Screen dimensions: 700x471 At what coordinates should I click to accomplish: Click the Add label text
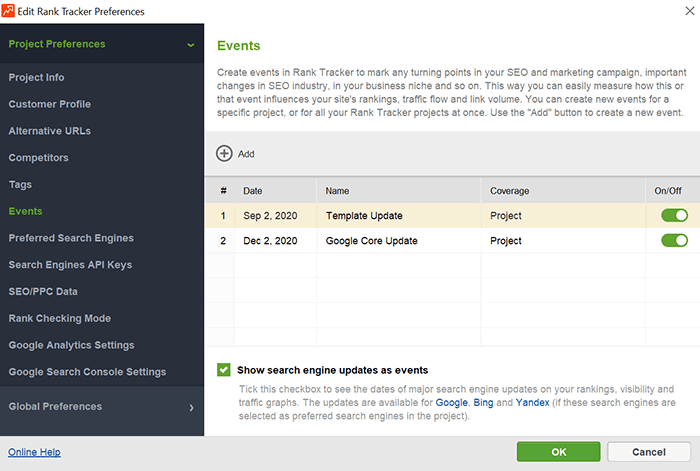pyautogui.click(x=246, y=154)
